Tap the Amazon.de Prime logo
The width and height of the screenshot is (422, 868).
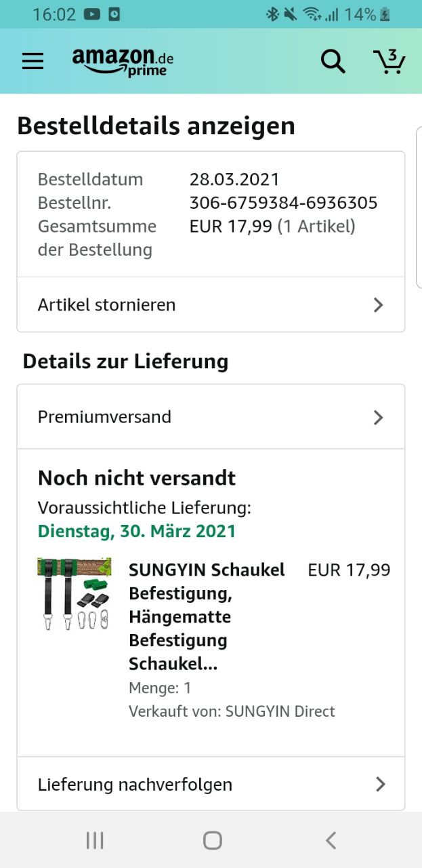(123, 61)
